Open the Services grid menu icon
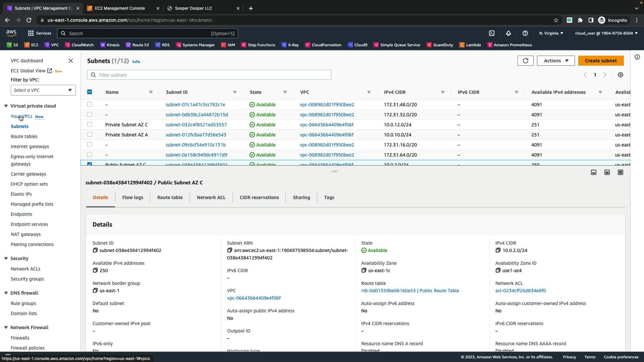 tap(31, 33)
